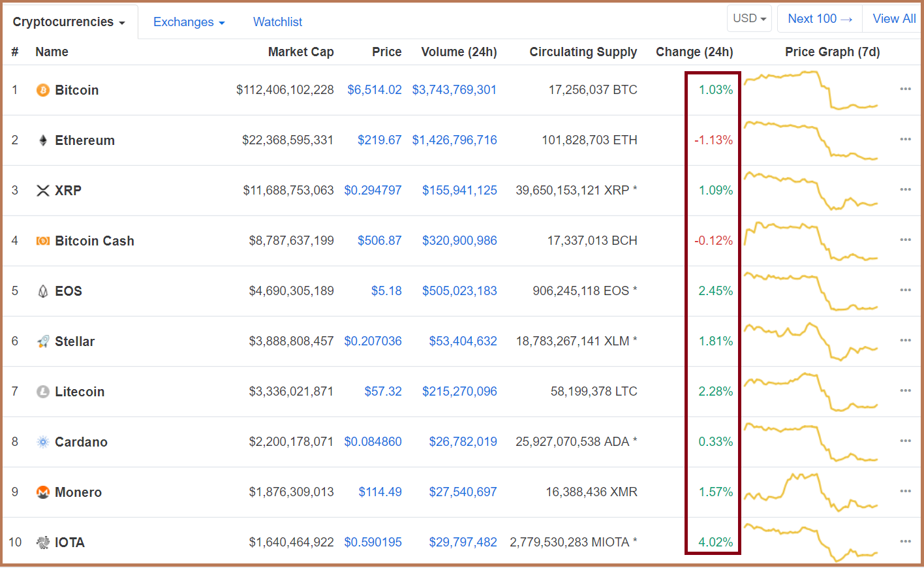Open the three-dot menu for IOTA row
Viewport: 924px width, 568px height.
[x=905, y=541]
